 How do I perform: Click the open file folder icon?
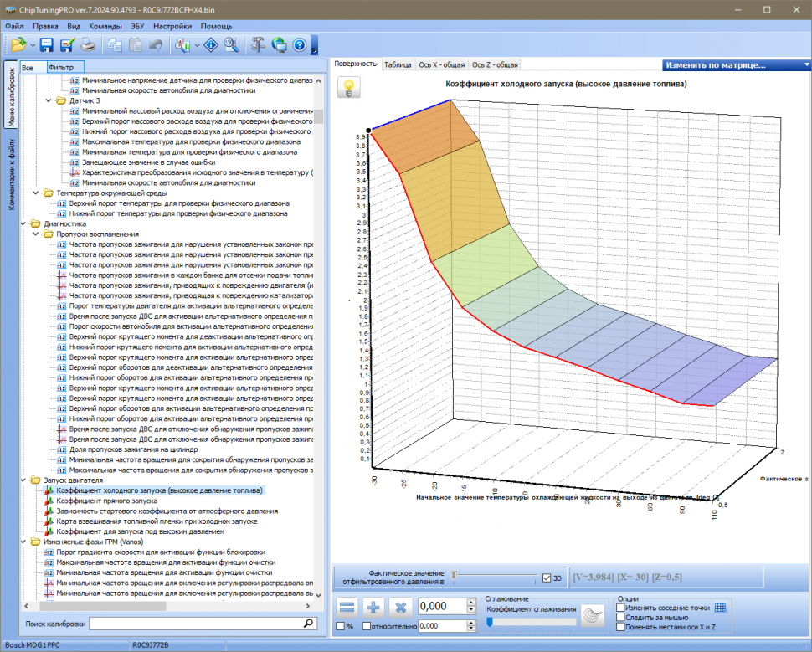pyautogui.click(x=18, y=45)
